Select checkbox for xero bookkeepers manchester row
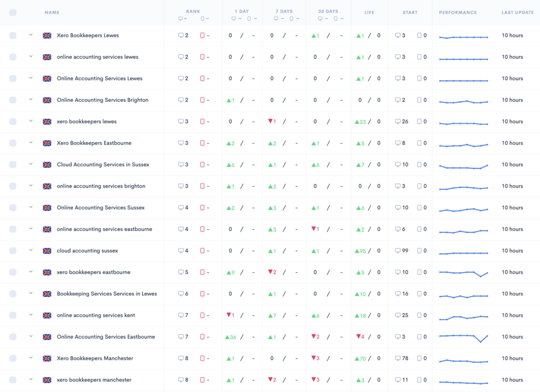This screenshot has width=540, height=392. pyautogui.click(x=13, y=380)
